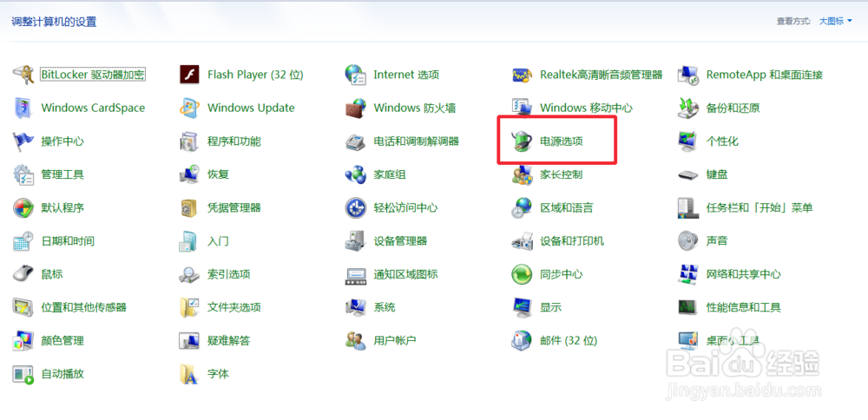The width and height of the screenshot is (868, 420).
Task: Open the 索引选项 magnifier icon
Action: [x=189, y=274]
